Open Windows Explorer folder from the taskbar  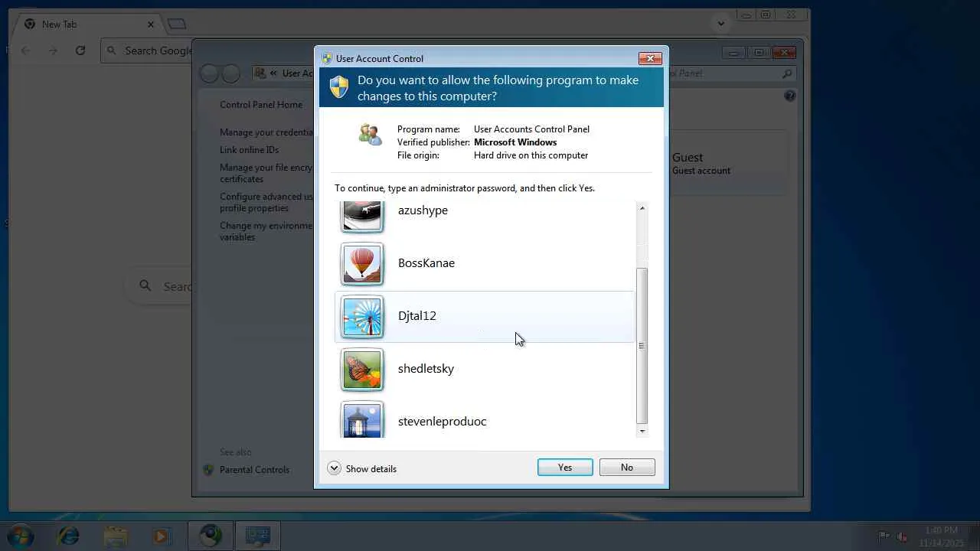click(x=116, y=536)
